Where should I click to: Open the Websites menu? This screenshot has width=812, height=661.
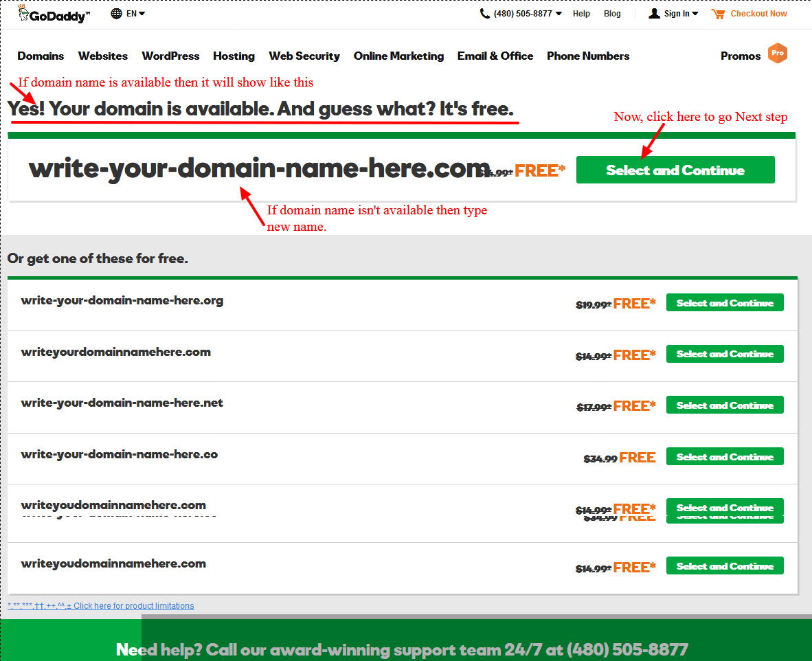(102, 56)
